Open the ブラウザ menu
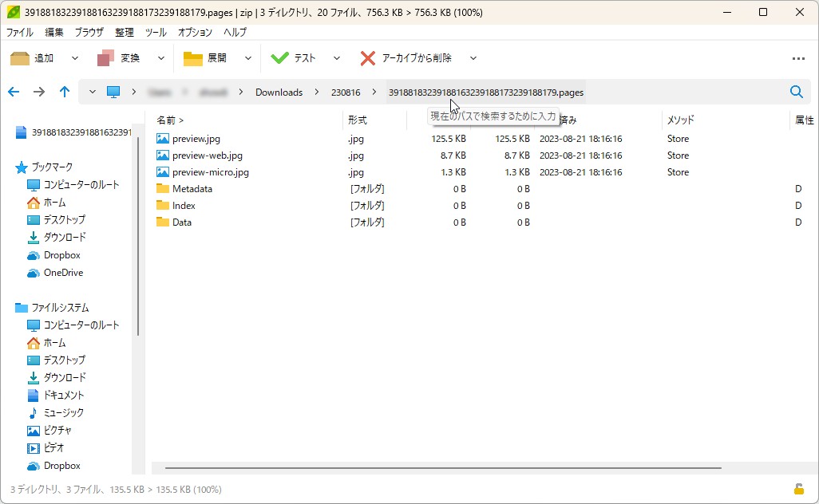 pyautogui.click(x=89, y=33)
